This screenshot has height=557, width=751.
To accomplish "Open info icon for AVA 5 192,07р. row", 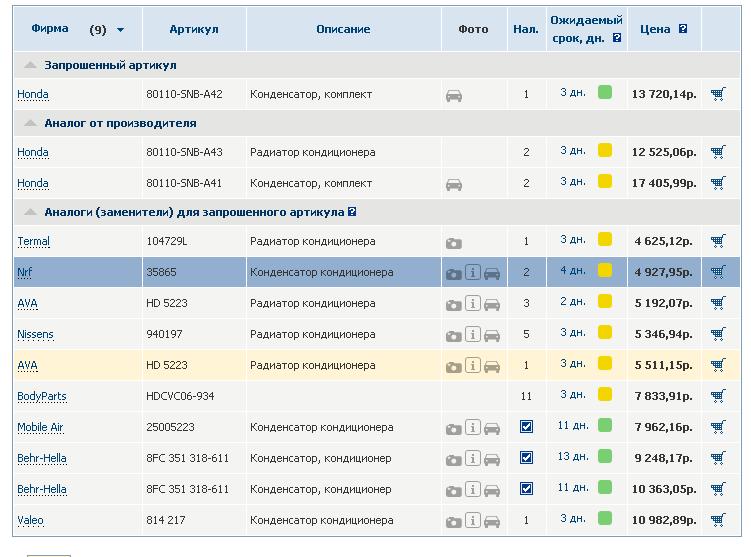I will pos(473,303).
